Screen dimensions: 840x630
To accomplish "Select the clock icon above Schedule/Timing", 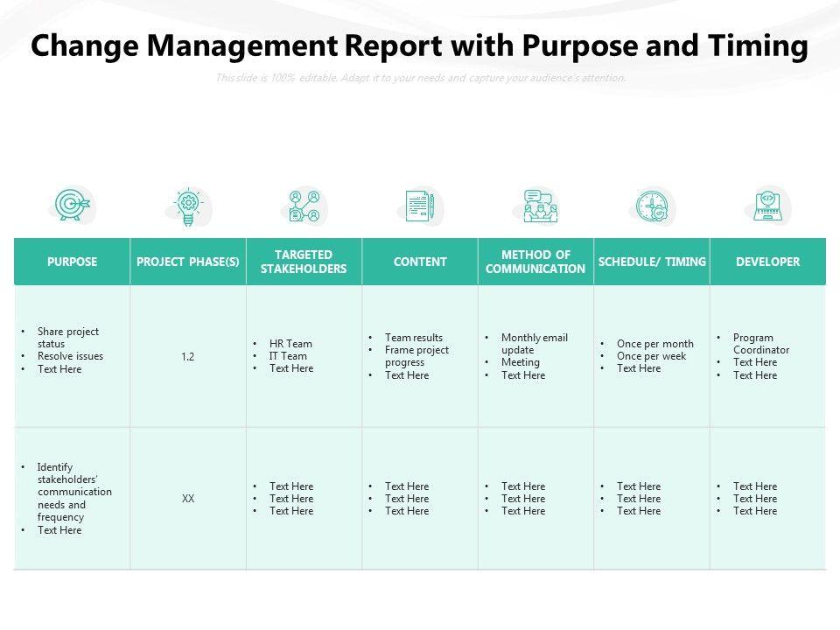I will click(652, 206).
